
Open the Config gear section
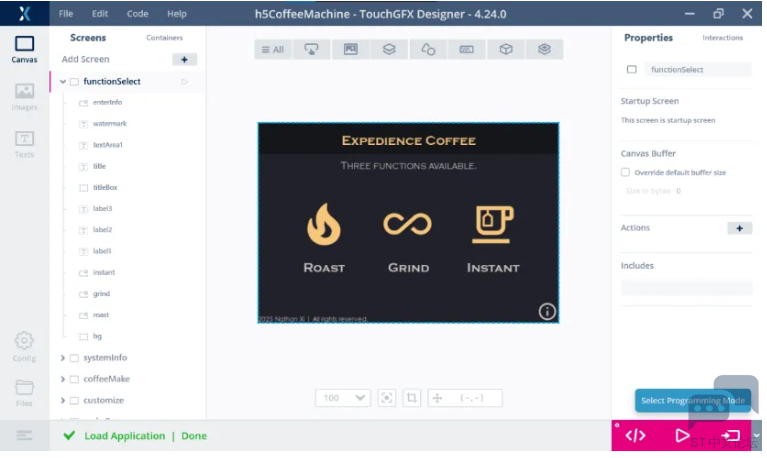[x=24, y=346]
